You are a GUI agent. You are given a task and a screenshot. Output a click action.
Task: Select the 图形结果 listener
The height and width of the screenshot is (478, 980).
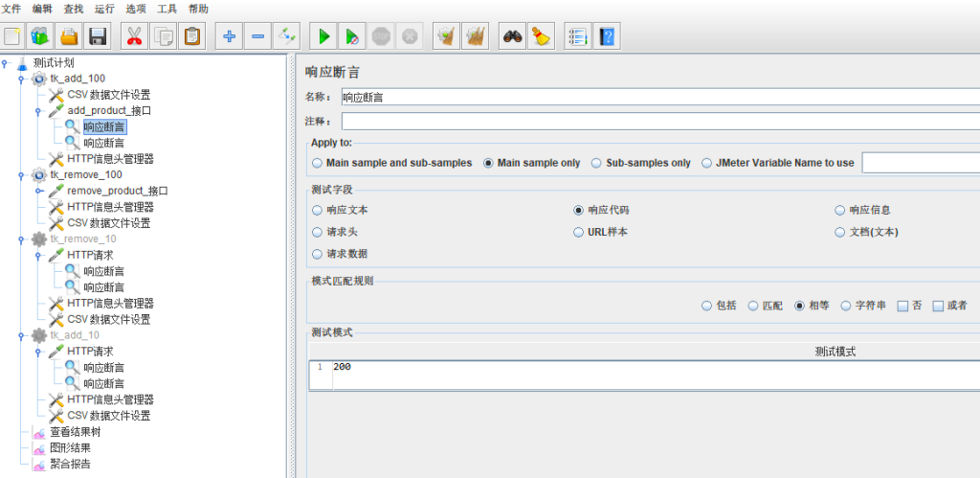click(70, 448)
